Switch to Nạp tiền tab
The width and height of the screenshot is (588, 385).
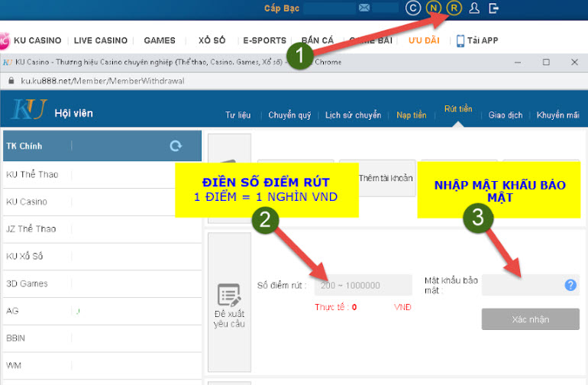tap(412, 115)
